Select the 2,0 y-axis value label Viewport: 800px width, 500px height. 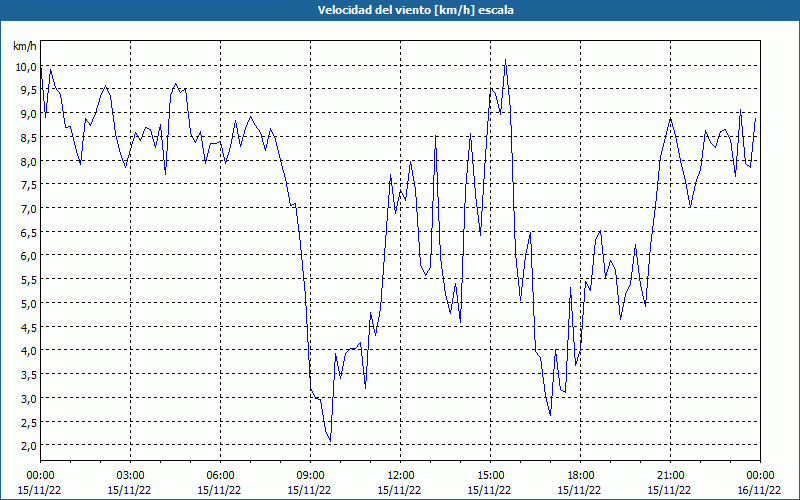click(29, 446)
